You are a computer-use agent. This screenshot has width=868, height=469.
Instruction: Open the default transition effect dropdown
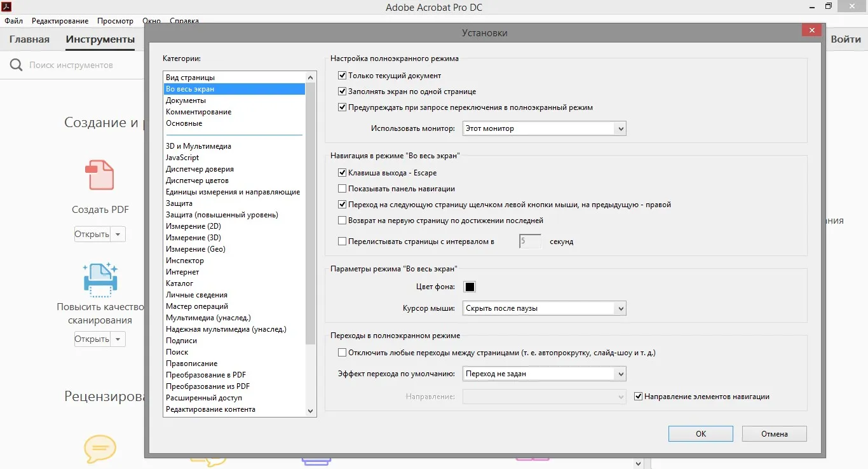(545, 374)
